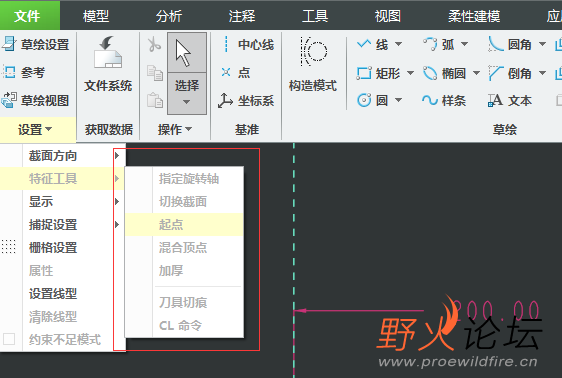Open the 弧 arc dropdown arrow
562x378 pixels.
465,44
